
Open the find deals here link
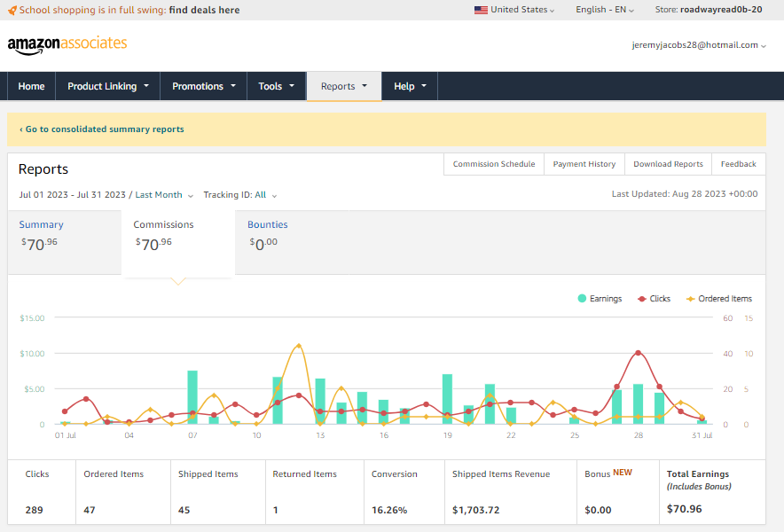point(204,10)
